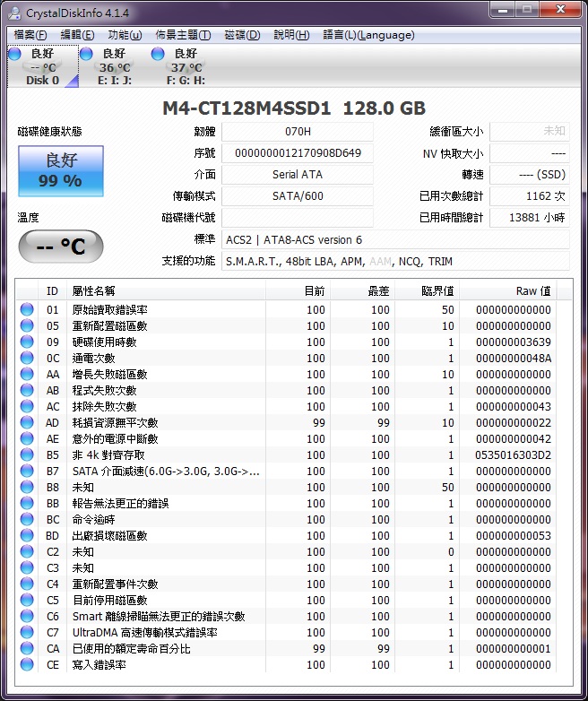Click the supported features field with S.M.A.R.T.
The width and height of the screenshot is (588, 701).
click(395, 261)
